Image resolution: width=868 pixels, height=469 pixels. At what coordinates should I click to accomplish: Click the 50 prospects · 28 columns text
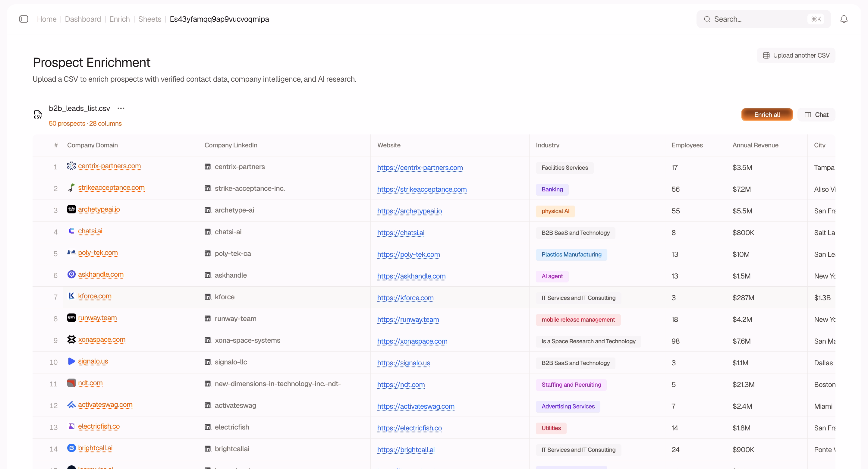pyautogui.click(x=85, y=123)
